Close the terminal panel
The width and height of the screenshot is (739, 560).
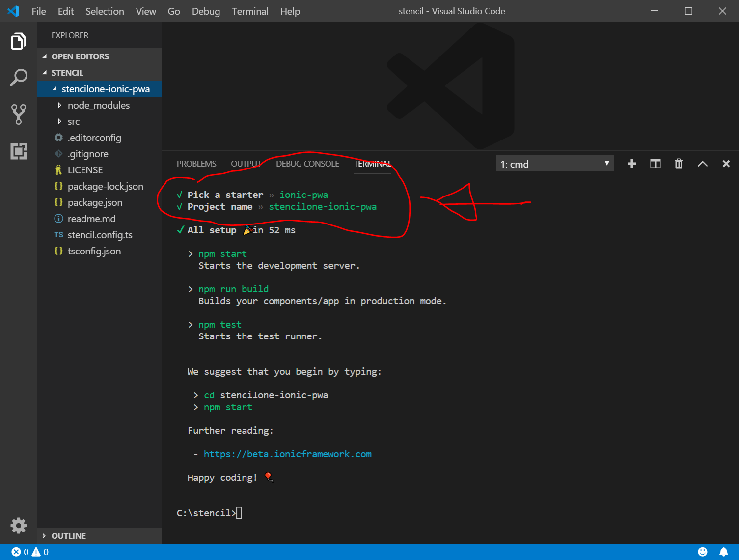click(x=726, y=164)
